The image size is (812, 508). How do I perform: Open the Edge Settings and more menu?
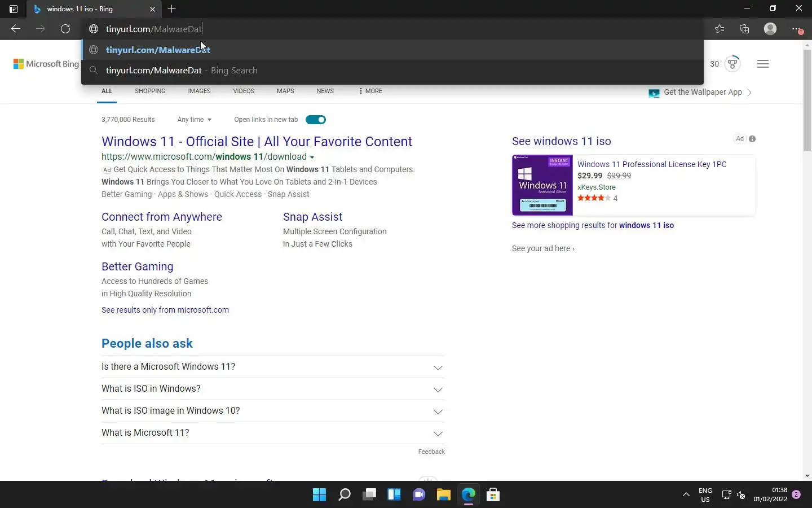tap(796, 29)
